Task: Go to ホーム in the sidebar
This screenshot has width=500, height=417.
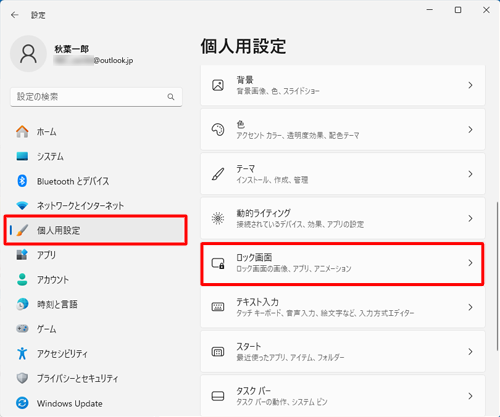Action: pos(96,132)
